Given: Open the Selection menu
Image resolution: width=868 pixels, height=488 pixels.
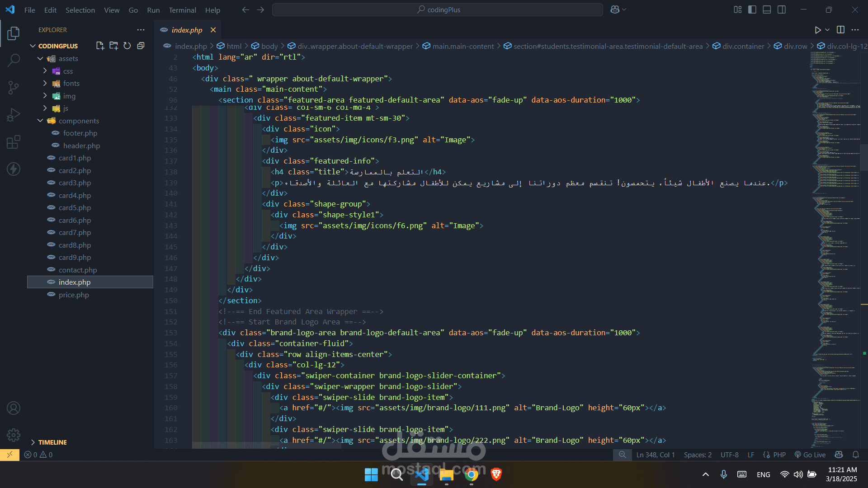Looking at the screenshot, I should 80,10.
